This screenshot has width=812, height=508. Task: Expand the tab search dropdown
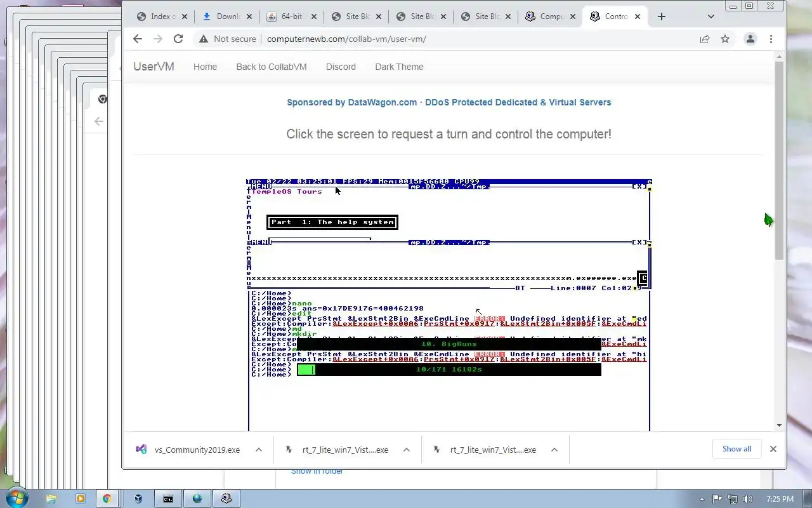point(711,17)
